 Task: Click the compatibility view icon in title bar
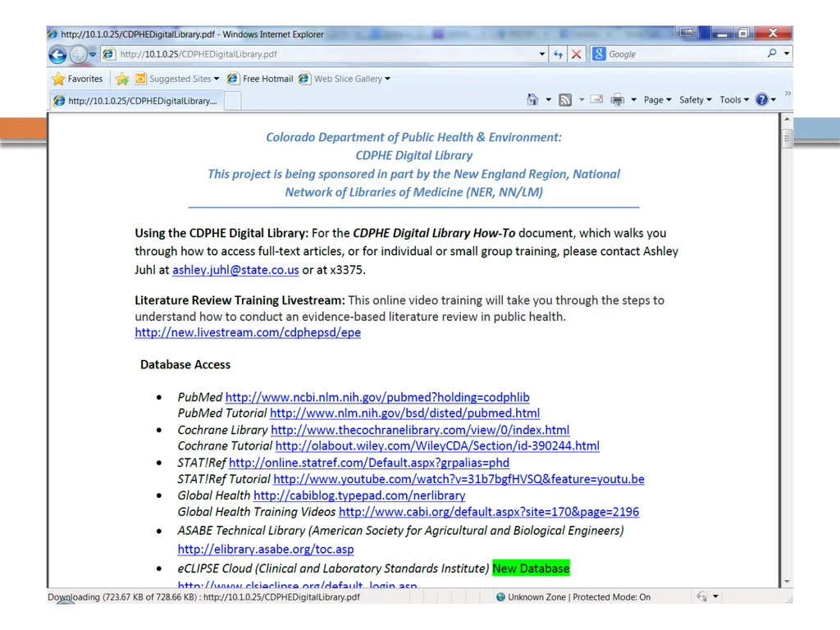[687, 33]
